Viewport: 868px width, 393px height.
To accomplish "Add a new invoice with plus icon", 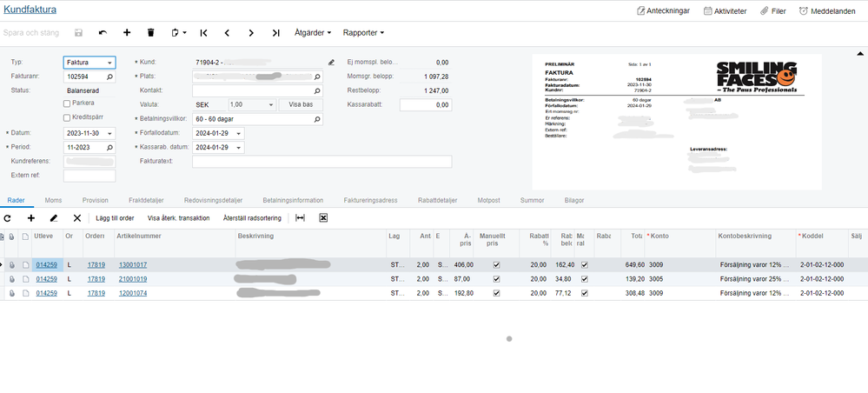I will 127,33.
